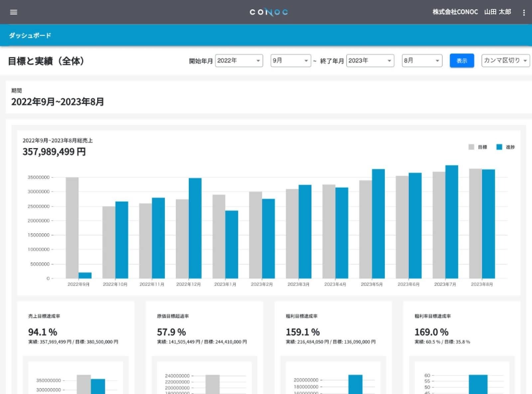Open the end month 8月 dropdown
532x394 pixels.
(422, 60)
